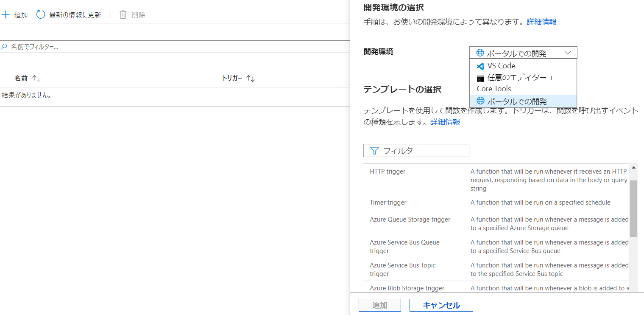
Task: Click the scrollbar up arrow in template list
Action: tap(633, 168)
